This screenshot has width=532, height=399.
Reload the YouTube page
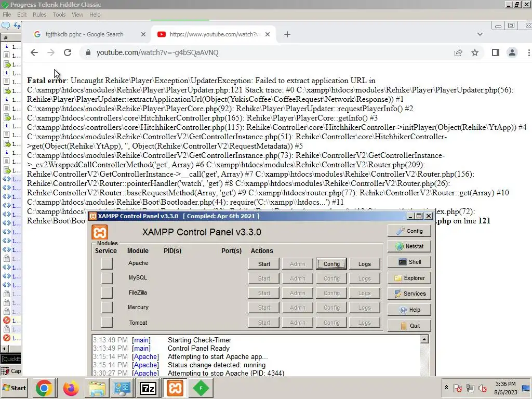click(x=68, y=52)
